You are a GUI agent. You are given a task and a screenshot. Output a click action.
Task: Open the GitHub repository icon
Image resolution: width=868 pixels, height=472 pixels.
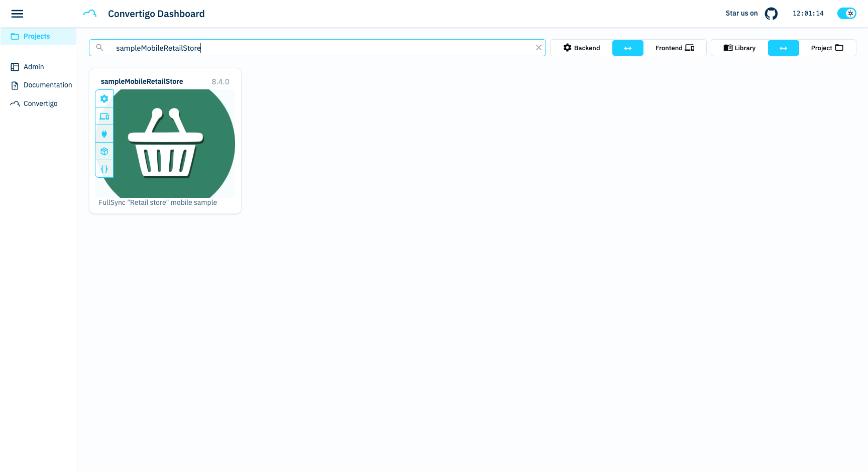point(771,14)
